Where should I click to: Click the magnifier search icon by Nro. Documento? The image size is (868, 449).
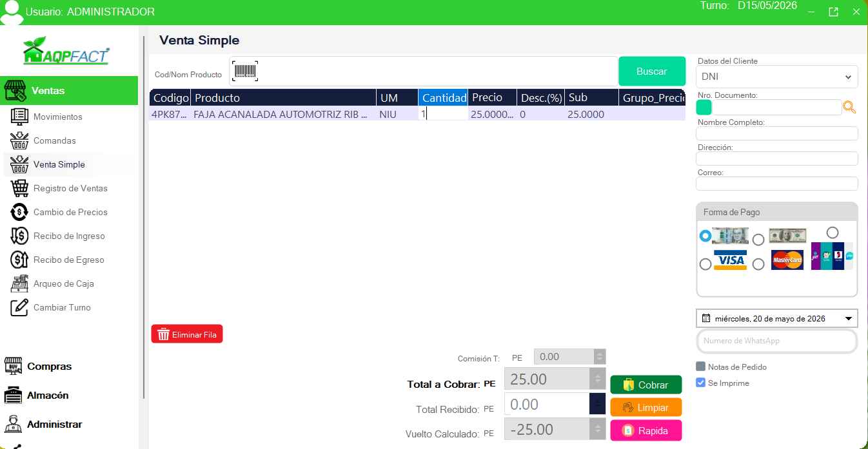850,108
